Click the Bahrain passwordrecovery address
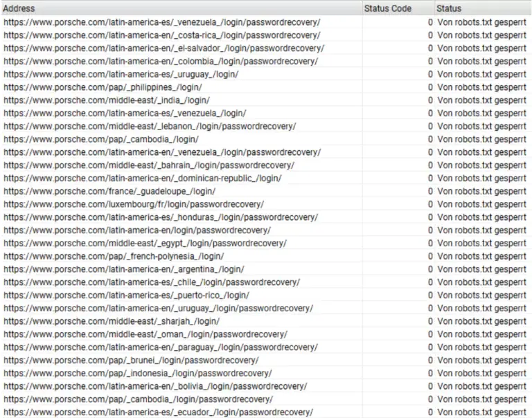Viewport: 532px width, 418px height. 148,165
